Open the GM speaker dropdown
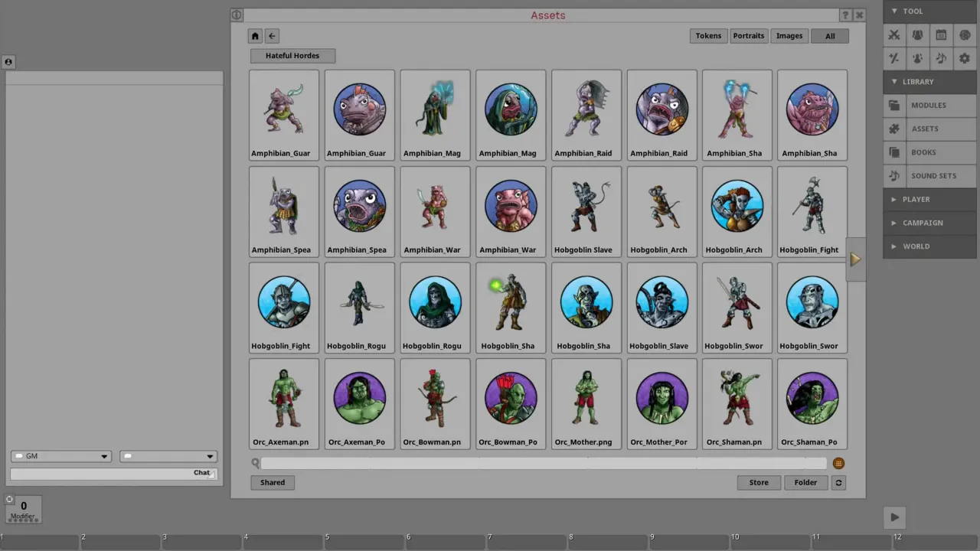Image resolution: width=980 pixels, height=551 pixels. click(x=61, y=456)
